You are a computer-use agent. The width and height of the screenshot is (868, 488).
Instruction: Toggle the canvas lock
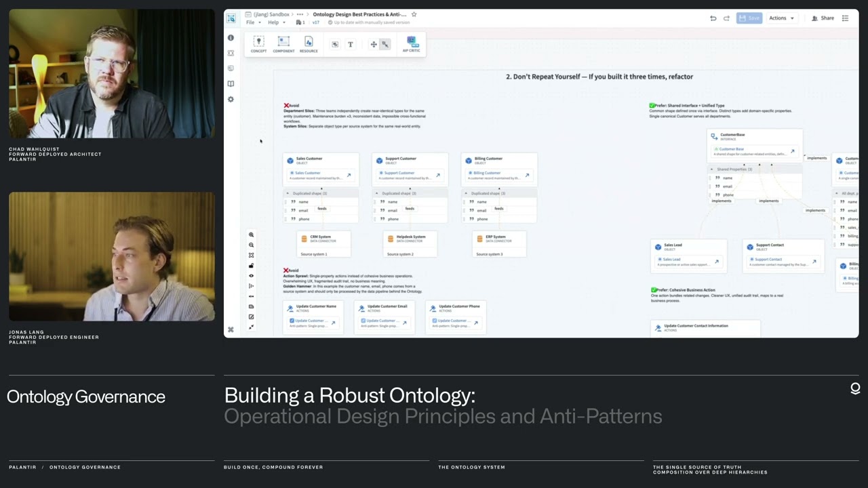[x=252, y=266]
